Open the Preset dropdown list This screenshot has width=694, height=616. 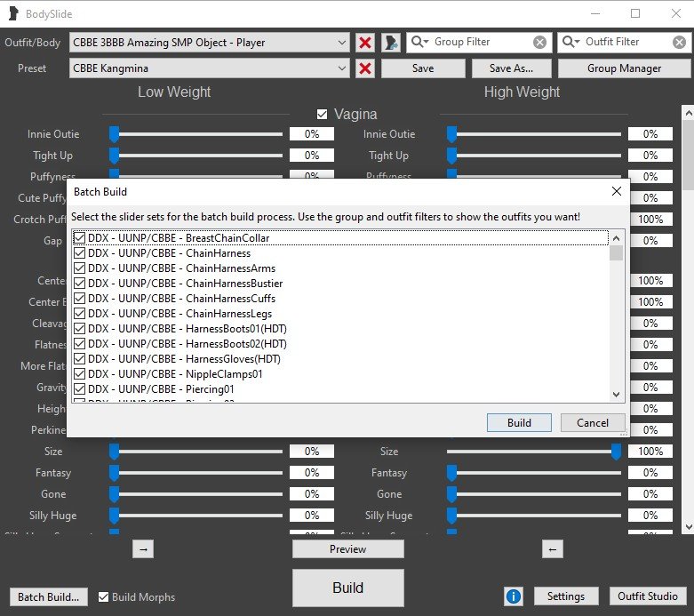[x=343, y=68]
